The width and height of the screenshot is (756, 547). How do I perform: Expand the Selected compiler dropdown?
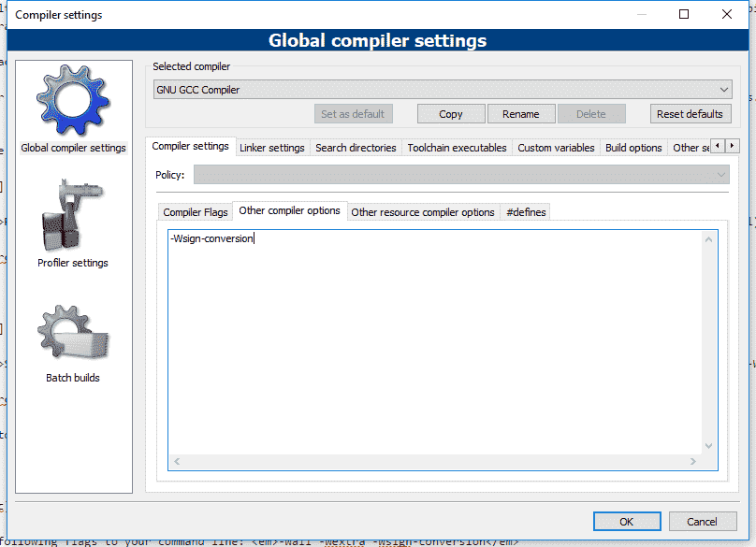(443, 90)
